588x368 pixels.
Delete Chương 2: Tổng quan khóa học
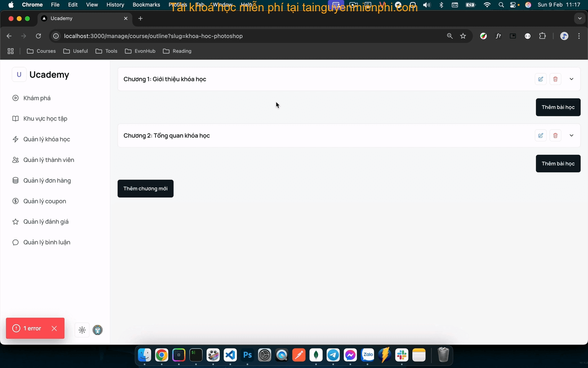tap(555, 136)
